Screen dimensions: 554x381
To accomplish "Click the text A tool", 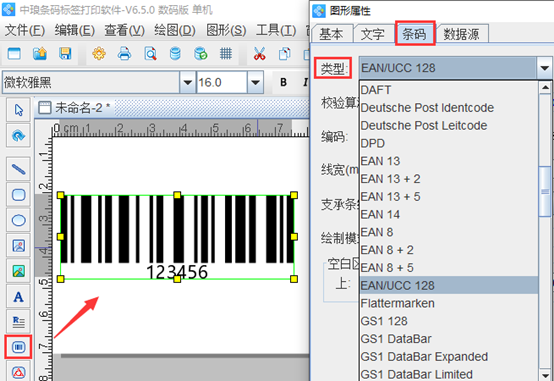I will (x=18, y=297).
